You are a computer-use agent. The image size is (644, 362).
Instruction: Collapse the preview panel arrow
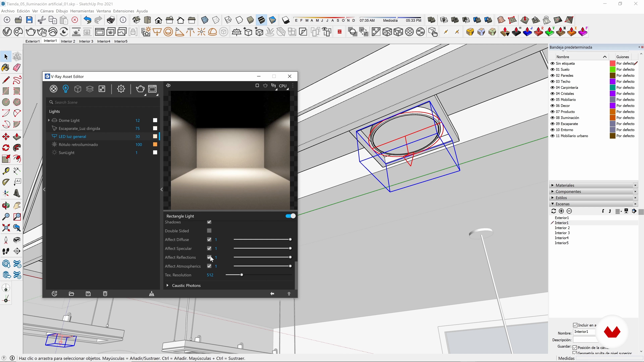(162, 189)
